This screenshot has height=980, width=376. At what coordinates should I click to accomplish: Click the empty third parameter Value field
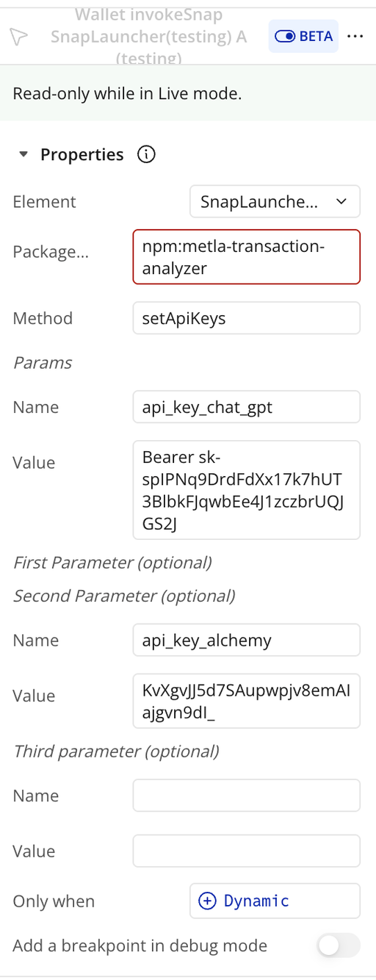(x=247, y=851)
